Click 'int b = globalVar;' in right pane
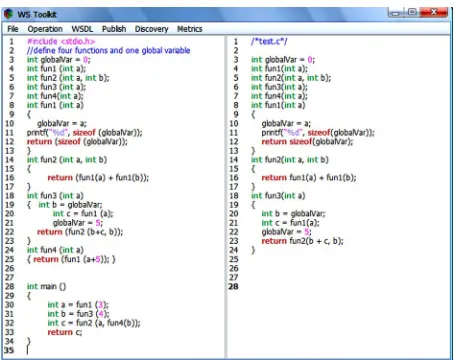The width and height of the screenshot is (454, 360). 293,214
